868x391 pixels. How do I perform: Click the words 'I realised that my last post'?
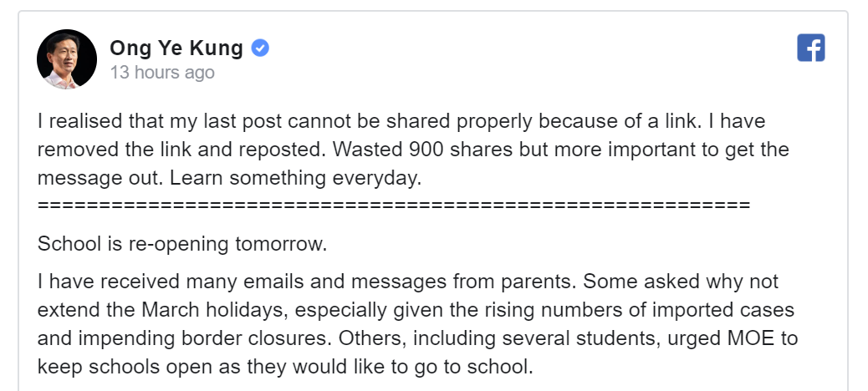pos(146,121)
